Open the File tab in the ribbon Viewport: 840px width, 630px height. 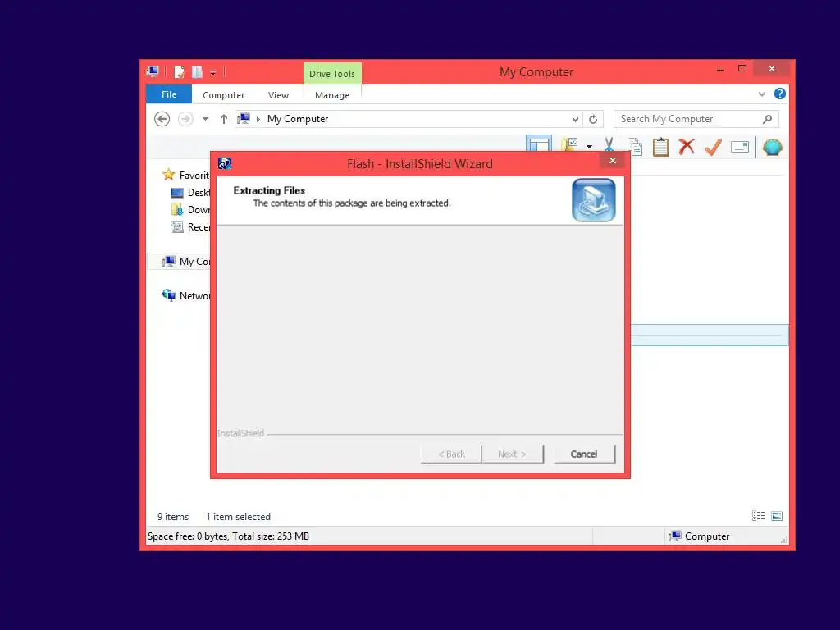pos(169,94)
